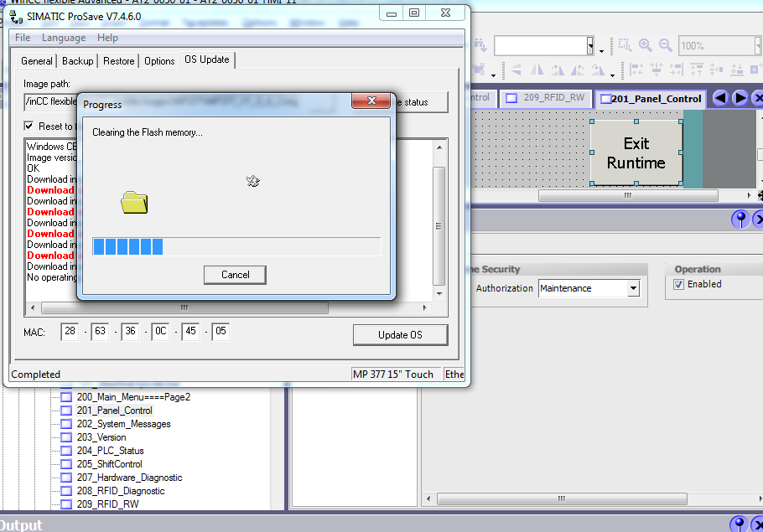
Task: Click the Update OS button
Action: (x=400, y=335)
